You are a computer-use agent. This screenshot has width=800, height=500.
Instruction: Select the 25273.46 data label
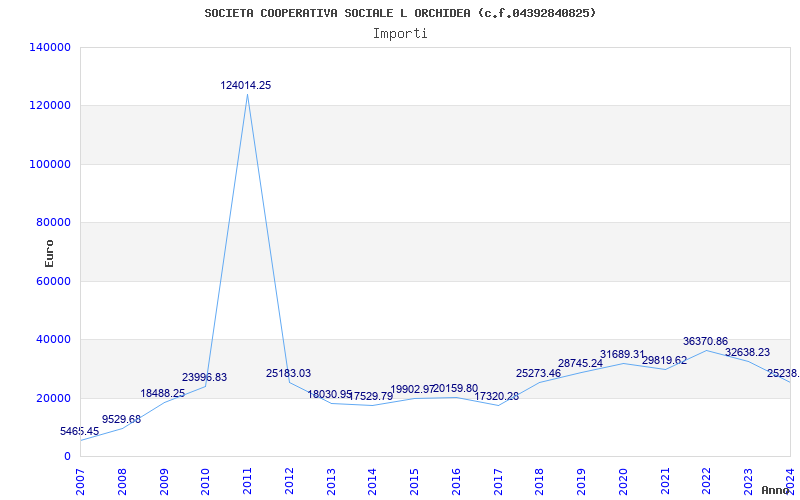[538, 373]
